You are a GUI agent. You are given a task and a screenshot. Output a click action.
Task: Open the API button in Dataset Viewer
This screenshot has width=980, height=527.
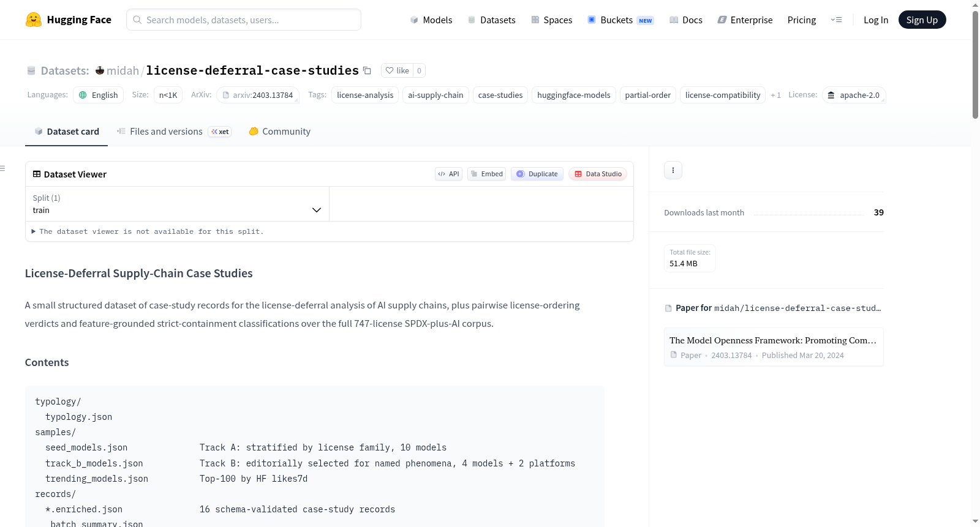(x=448, y=174)
